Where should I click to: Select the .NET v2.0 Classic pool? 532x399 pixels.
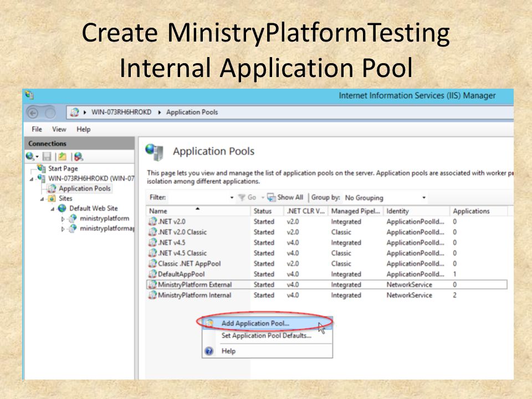tap(327, 232)
